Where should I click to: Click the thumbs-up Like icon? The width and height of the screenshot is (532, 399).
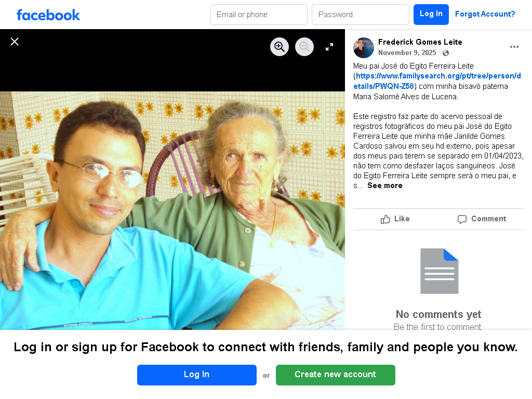[385, 219]
